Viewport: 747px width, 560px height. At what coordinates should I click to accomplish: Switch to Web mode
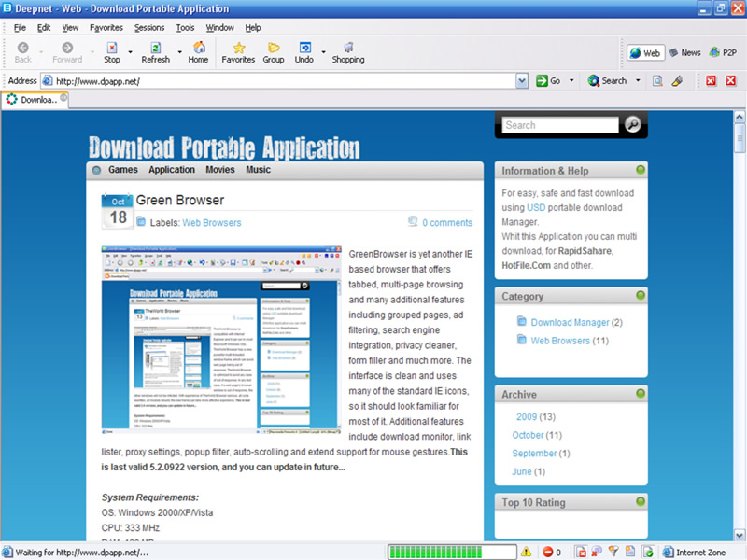pyautogui.click(x=645, y=53)
